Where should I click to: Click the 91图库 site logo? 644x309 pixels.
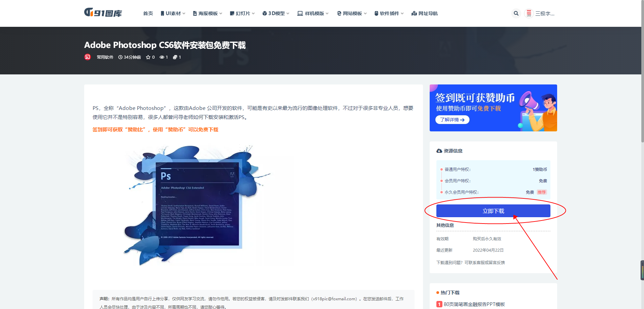(x=103, y=13)
